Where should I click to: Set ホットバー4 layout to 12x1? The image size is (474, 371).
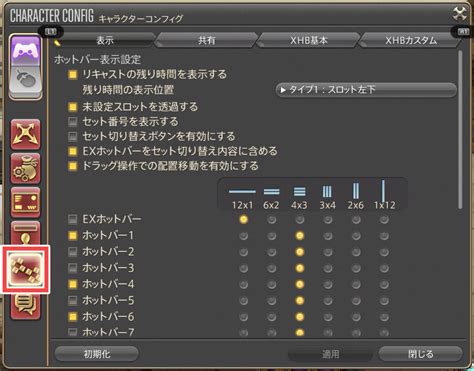pos(244,284)
